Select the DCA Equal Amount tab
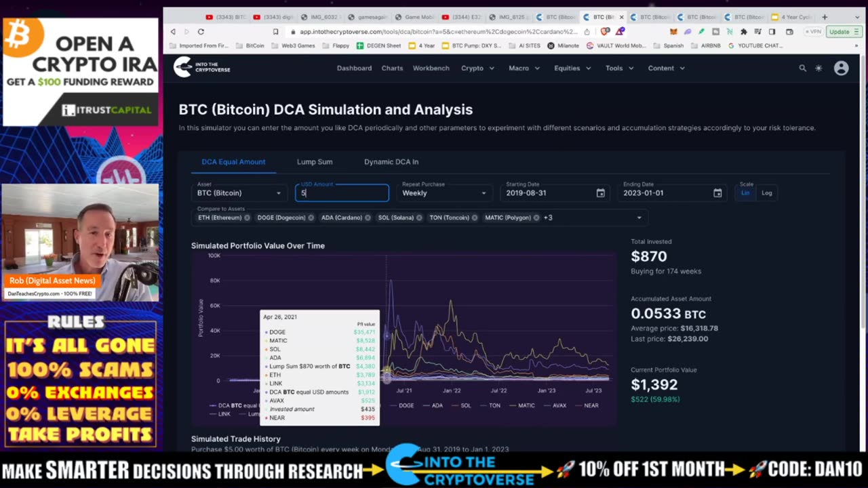This screenshot has height=488, width=868. (x=233, y=162)
